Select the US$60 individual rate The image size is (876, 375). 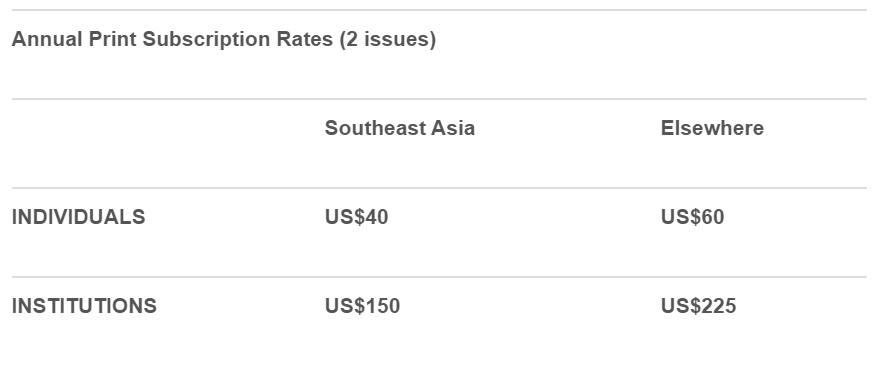(692, 217)
